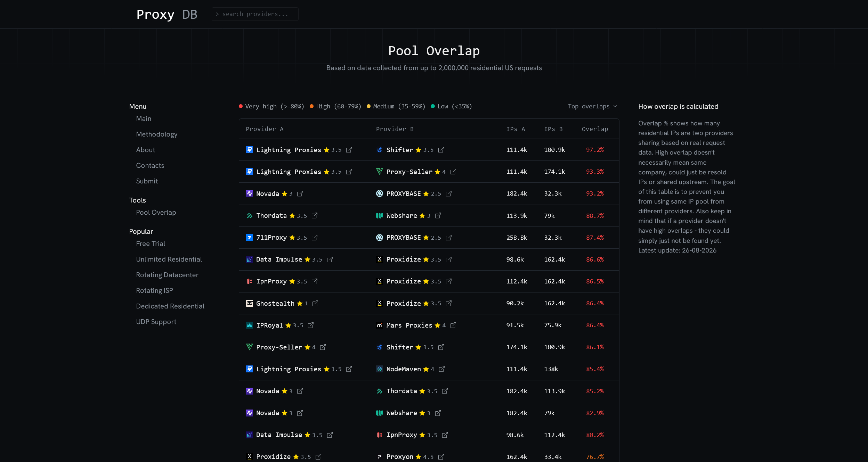Screen dimensions: 868x462
Task: Open Dedicated Residential category
Action: pos(170,306)
